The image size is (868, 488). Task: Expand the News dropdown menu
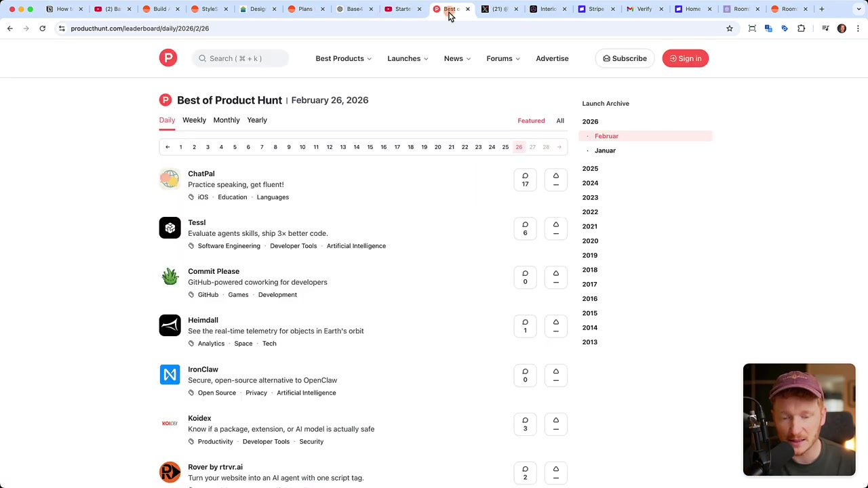(x=457, y=58)
